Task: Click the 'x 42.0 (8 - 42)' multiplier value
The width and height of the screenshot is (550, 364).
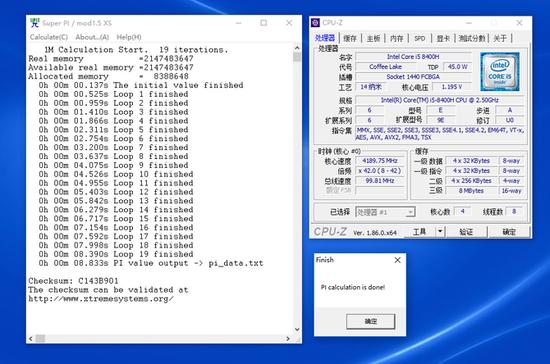Action: tap(380, 171)
